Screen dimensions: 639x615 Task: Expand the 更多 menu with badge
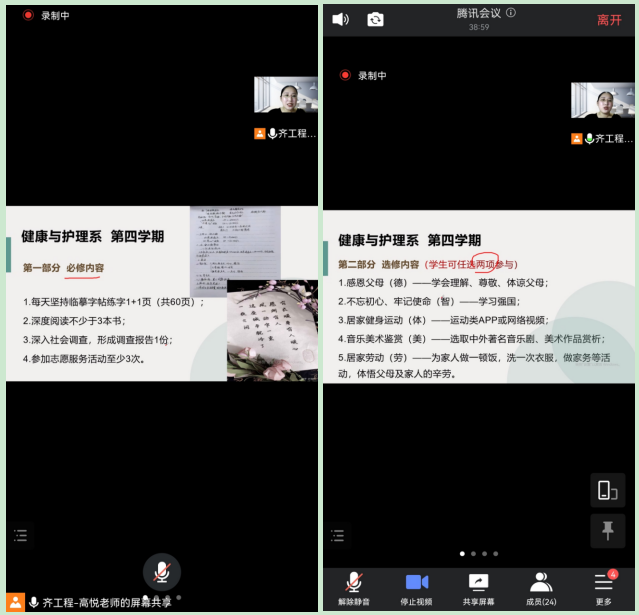coord(603,589)
